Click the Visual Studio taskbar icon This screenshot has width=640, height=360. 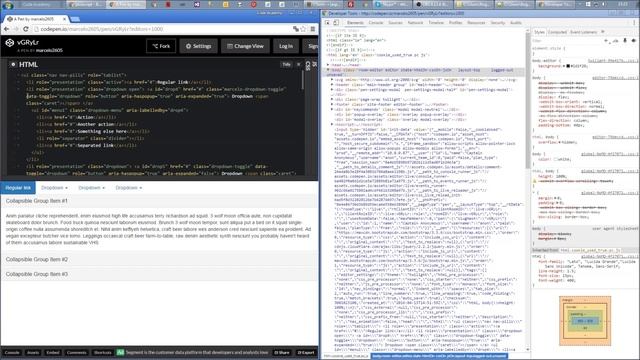tap(197, 4)
